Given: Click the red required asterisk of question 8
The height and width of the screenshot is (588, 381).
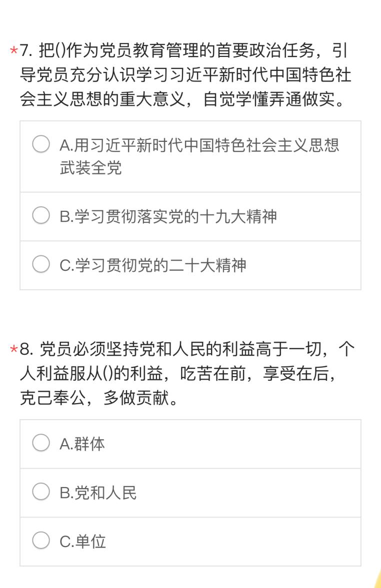Looking at the screenshot, I should click(14, 350).
